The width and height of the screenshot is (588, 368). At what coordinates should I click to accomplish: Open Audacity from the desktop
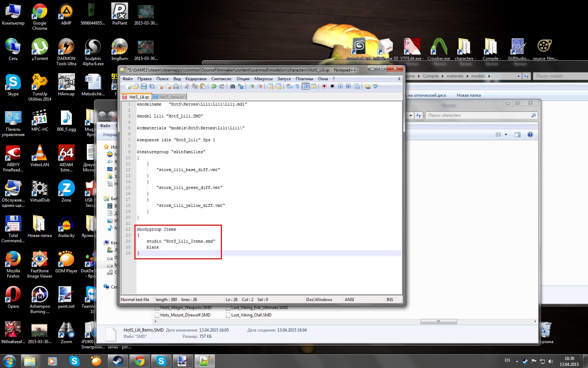(66, 227)
